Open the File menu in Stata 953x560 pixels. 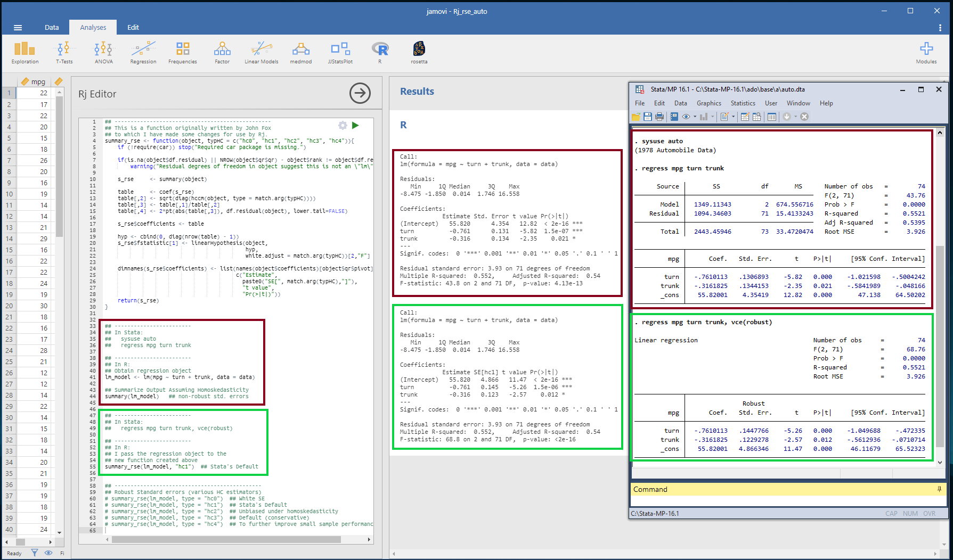pos(640,103)
